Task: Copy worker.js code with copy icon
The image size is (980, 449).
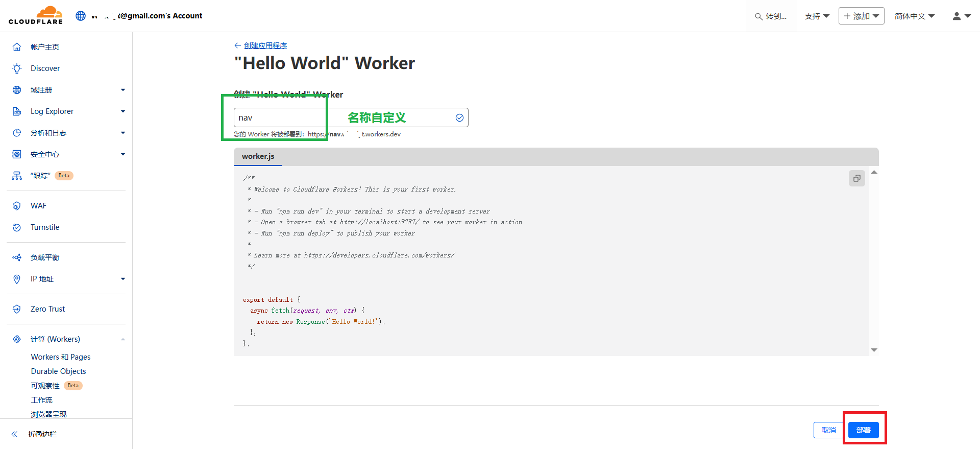Action: click(856, 178)
